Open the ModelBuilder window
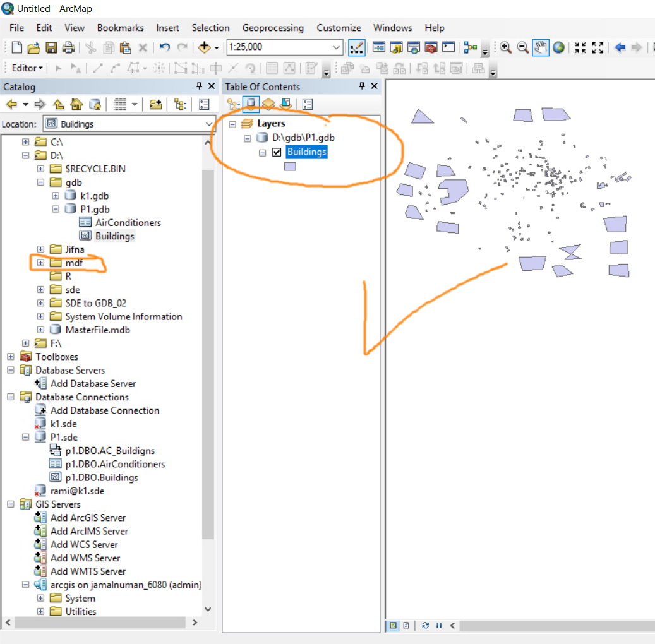Image resolution: width=655 pixels, height=644 pixels. tap(471, 47)
